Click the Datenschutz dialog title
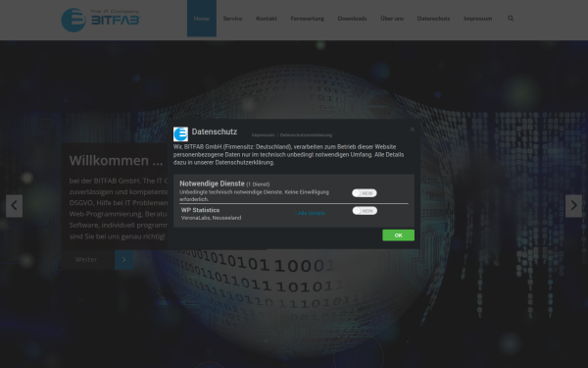 point(214,131)
